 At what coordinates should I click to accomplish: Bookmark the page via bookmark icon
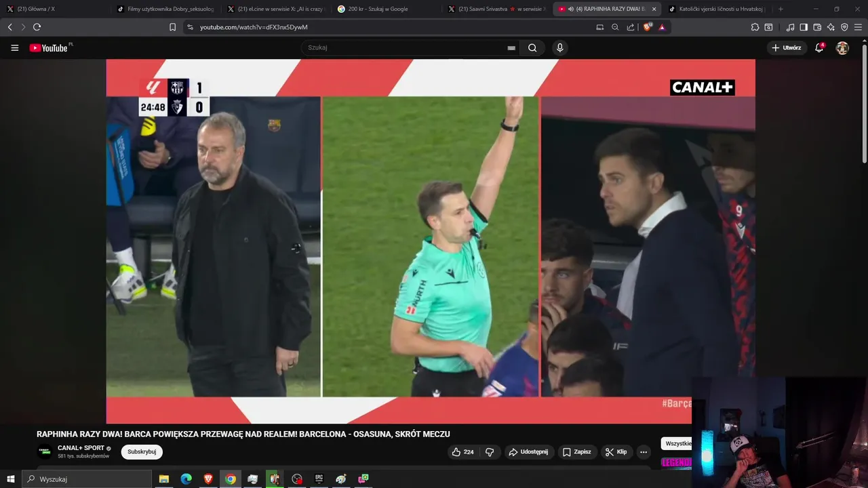pos(172,27)
